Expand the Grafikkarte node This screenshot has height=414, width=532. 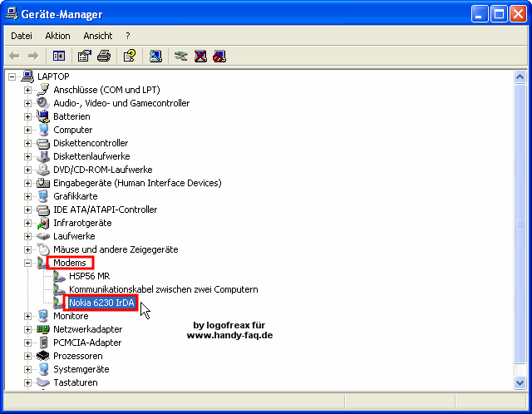coord(27,196)
